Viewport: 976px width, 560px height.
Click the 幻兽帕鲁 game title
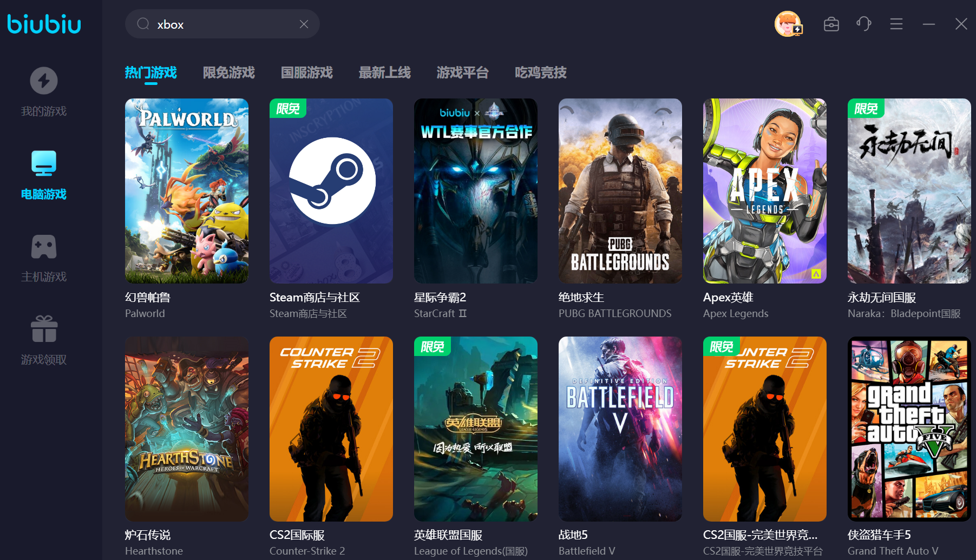tap(148, 298)
